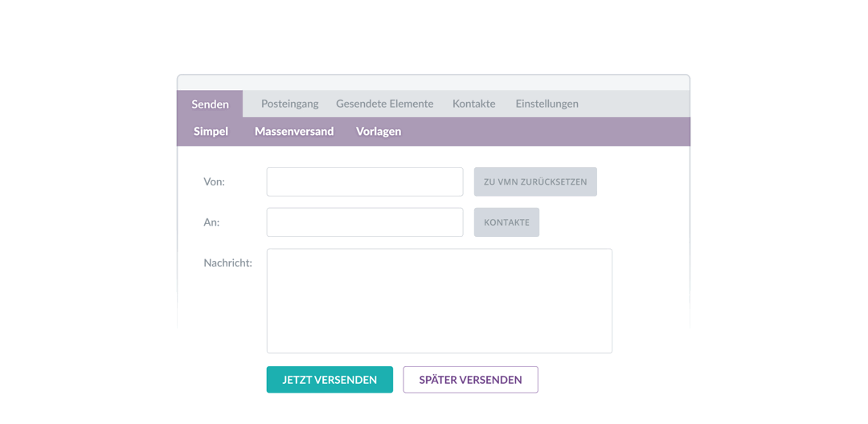This screenshot has width=868, height=424.
Task: Click into the Von input field
Action: [364, 182]
